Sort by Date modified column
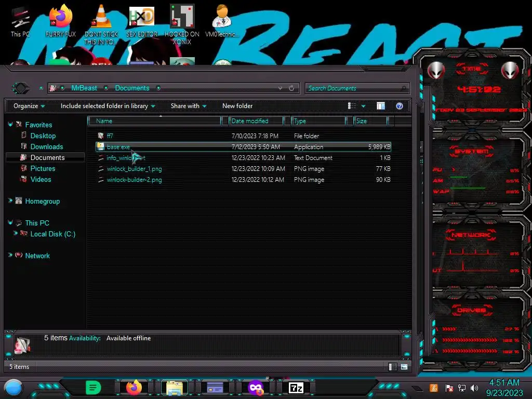Screen dimensions: 532x399 click(256, 121)
